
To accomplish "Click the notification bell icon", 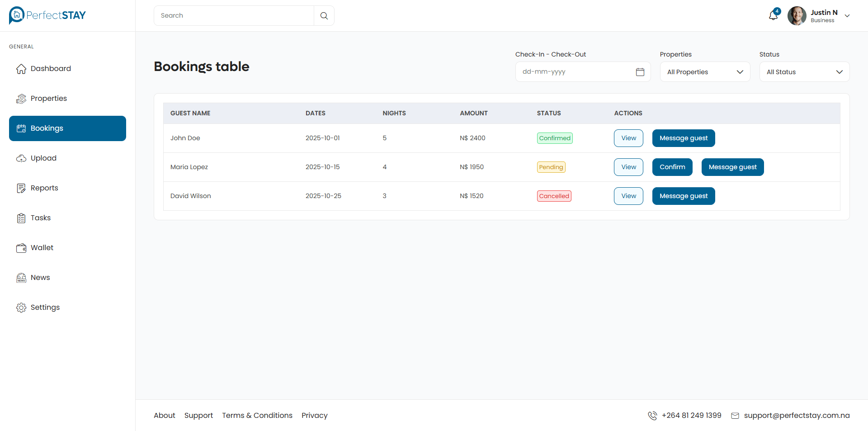I will point(774,16).
